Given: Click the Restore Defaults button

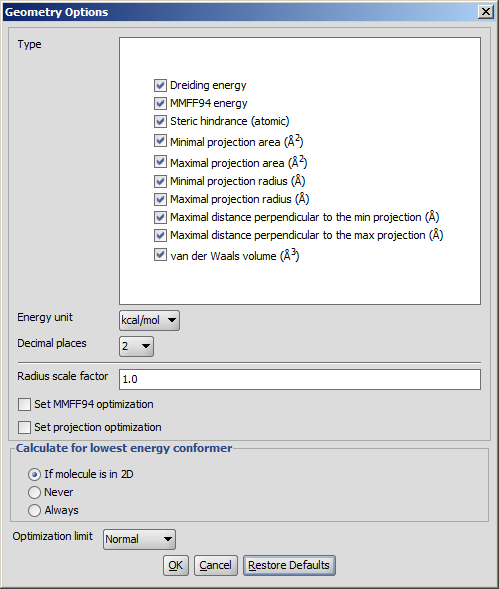Looking at the screenshot, I should click(289, 565).
